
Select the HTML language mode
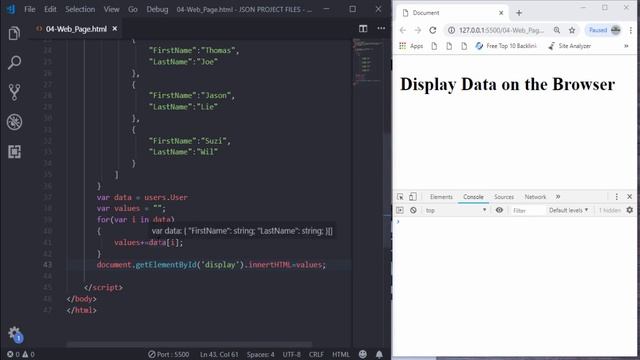point(341,354)
